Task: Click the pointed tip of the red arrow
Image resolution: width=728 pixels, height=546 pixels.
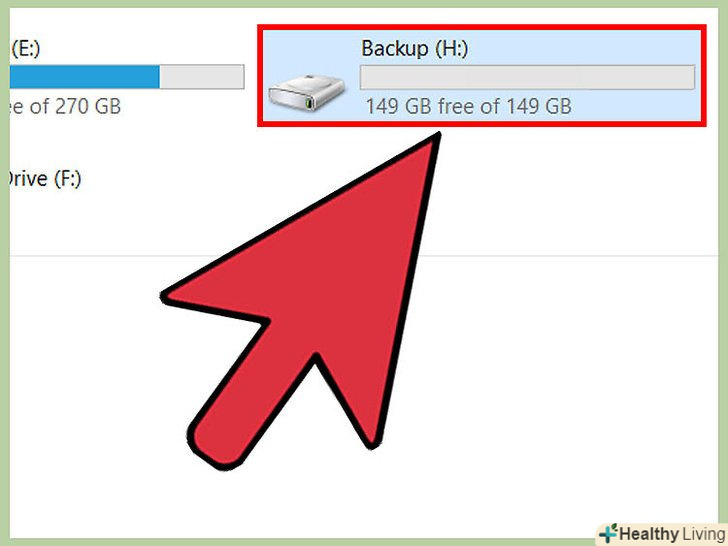Action: (436, 137)
